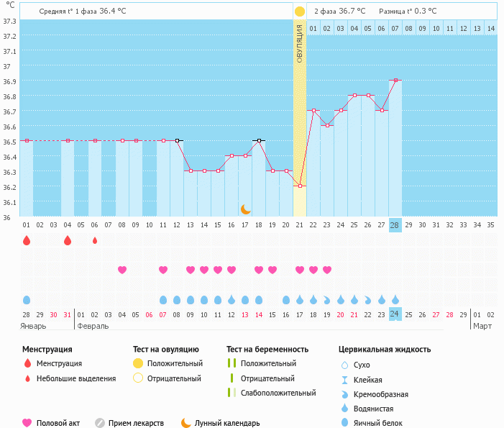Viewport: 504px width, 428px height.
Task: Select the heart icon on cycle day 23
Action: tap(327, 270)
